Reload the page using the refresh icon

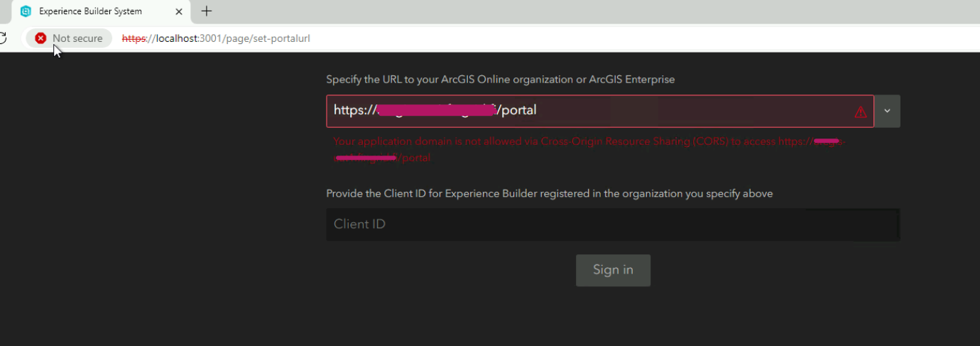(x=2, y=38)
